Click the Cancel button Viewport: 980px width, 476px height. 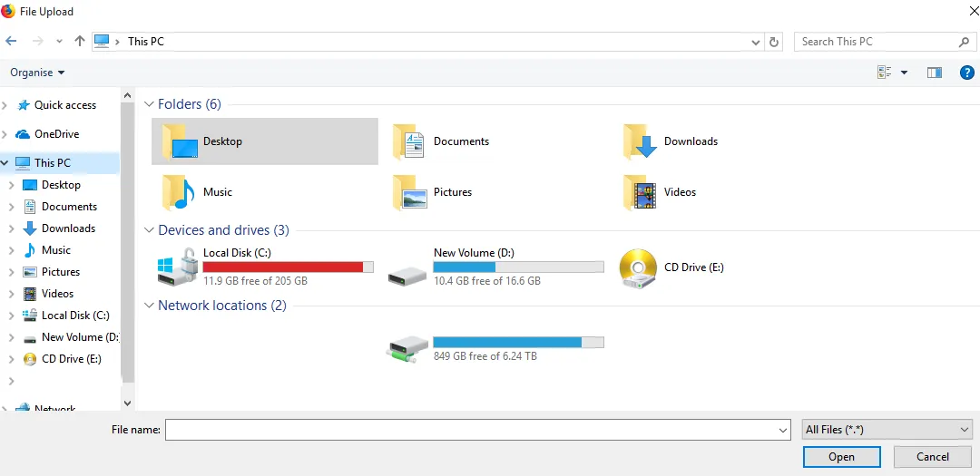(x=933, y=457)
